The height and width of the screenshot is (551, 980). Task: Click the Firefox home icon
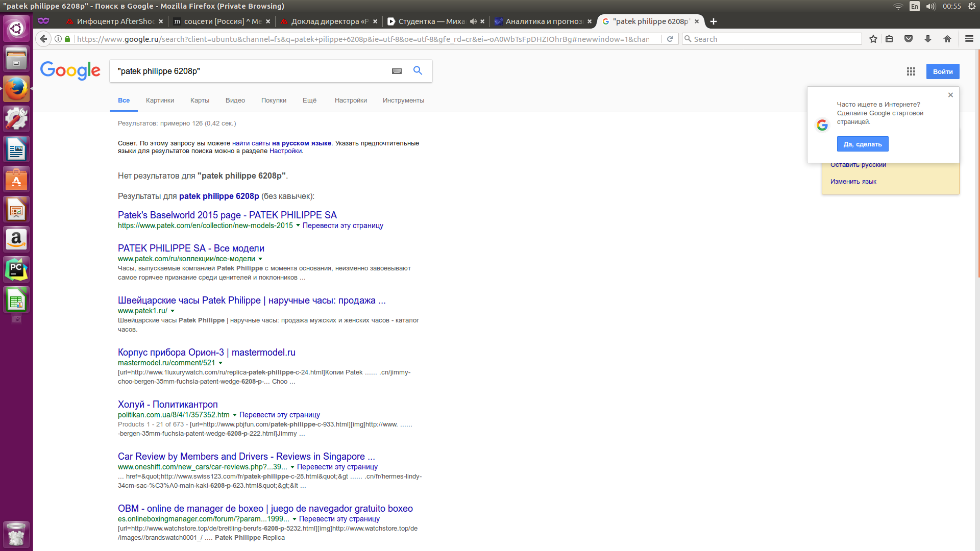click(x=947, y=39)
